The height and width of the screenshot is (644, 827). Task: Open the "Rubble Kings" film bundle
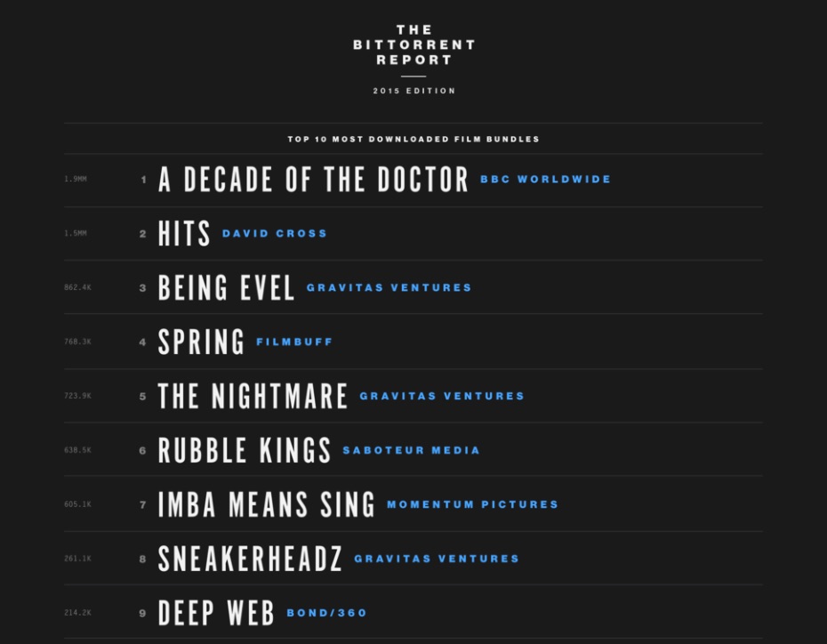click(245, 451)
